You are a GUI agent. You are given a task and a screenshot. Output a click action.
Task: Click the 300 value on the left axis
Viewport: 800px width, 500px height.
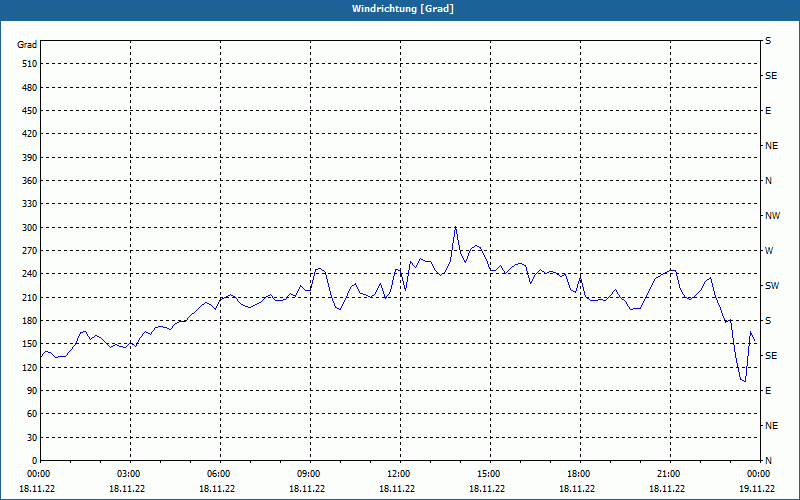pyautogui.click(x=29, y=228)
